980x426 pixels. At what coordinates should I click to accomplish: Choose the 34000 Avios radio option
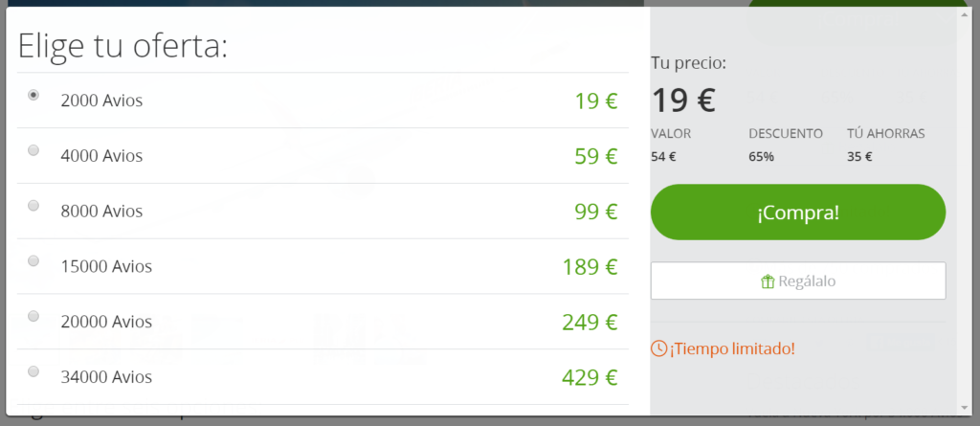(x=33, y=371)
